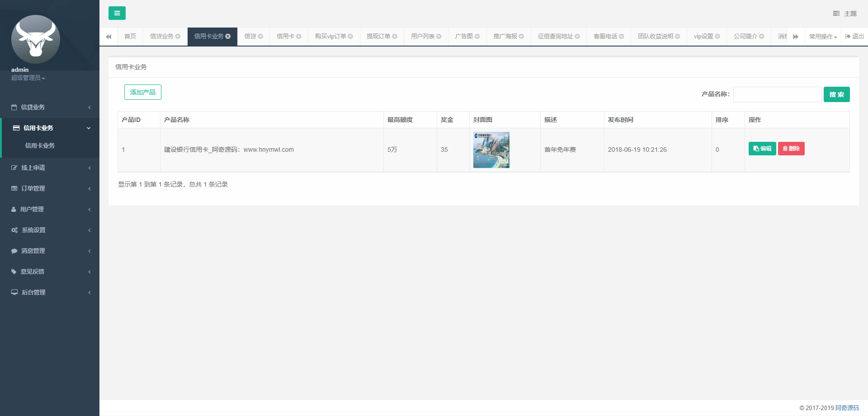Expand the 信贷业务 sidebar menu
Screen dimensions: 868x416
point(50,107)
